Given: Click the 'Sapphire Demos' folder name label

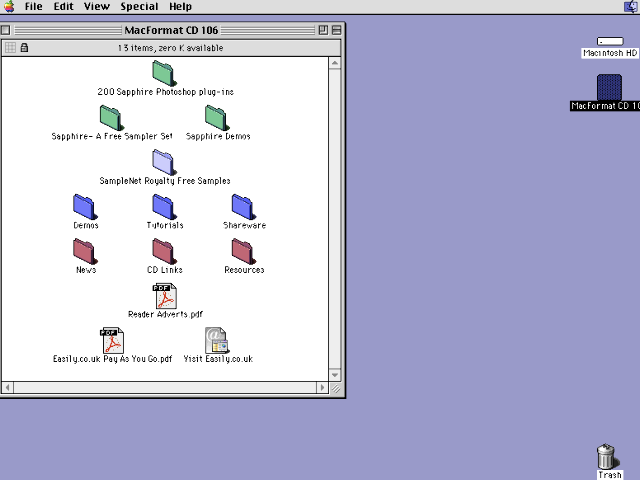Looking at the screenshot, I should [x=218, y=136].
